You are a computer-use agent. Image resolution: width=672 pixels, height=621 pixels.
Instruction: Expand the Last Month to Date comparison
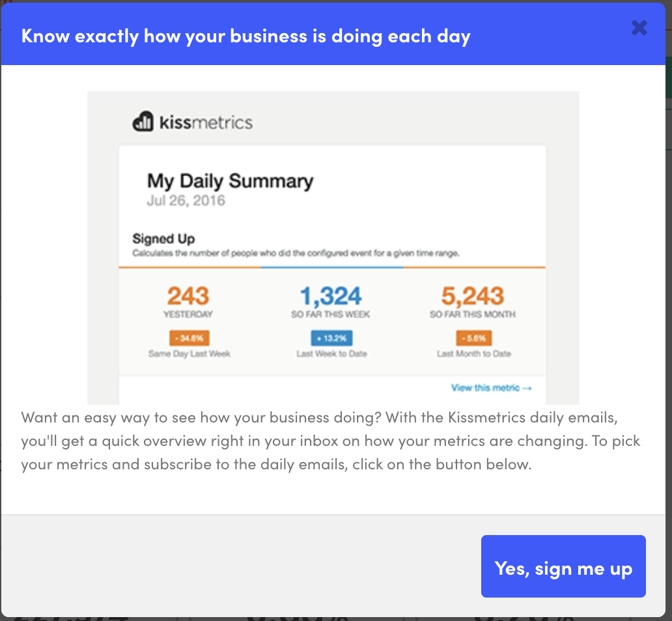coord(475,353)
